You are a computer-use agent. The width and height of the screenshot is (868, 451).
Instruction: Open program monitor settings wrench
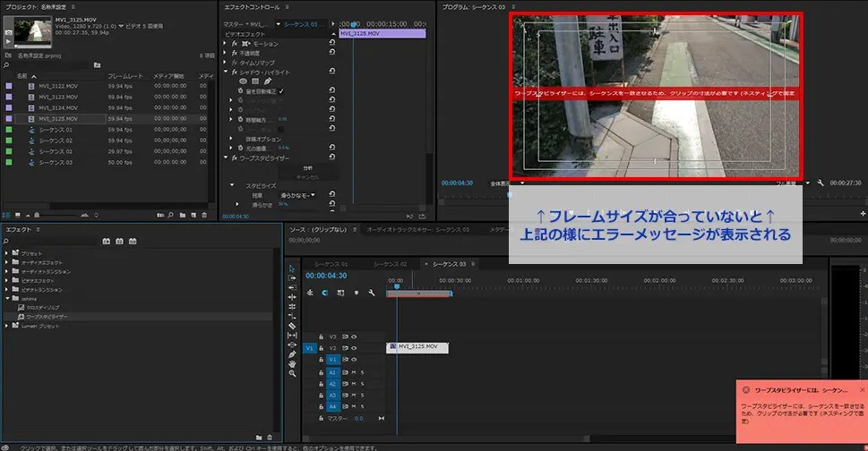point(821,183)
